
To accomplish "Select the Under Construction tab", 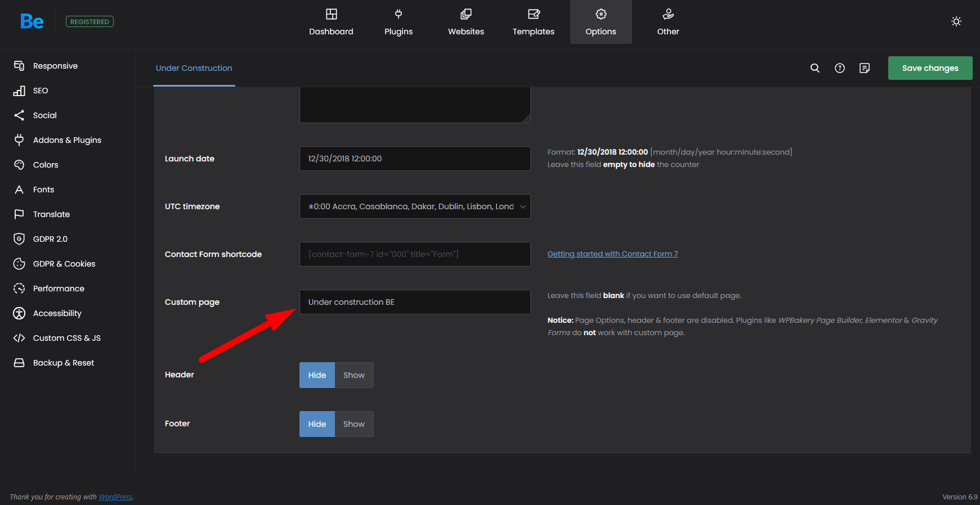I will pyautogui.click(x=194, y=68).
